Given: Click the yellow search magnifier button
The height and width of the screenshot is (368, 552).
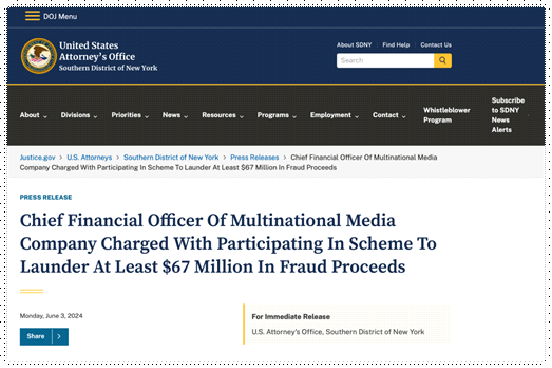Looking at the screenshot, I should point(443,61).
